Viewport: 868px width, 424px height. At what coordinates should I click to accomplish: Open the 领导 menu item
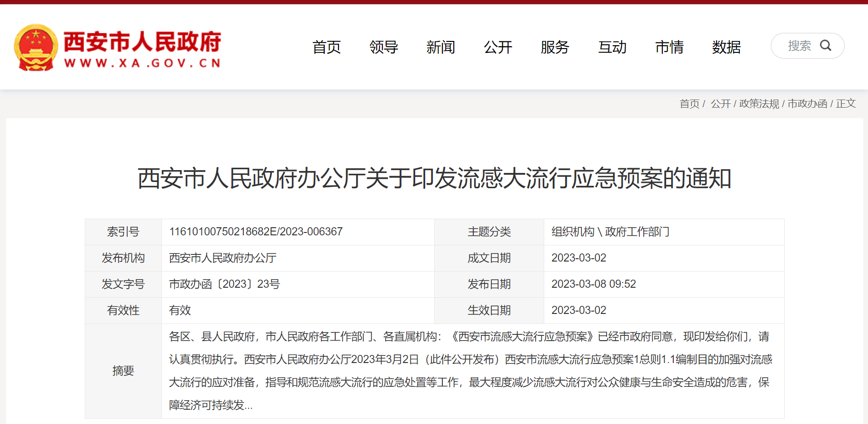pyautogui.click(x=384, y=47)
